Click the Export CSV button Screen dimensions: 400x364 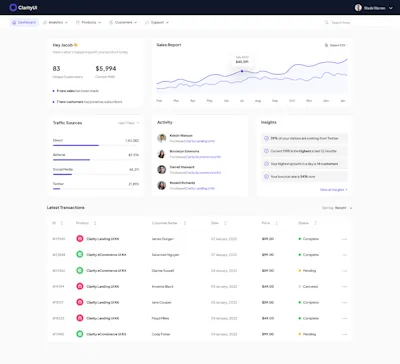(335, 45)
